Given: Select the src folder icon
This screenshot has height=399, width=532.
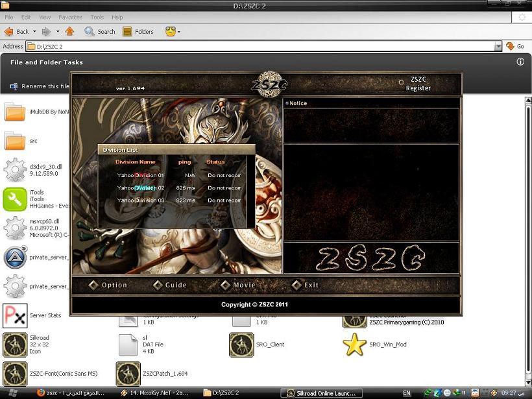Looking at the screenshot, I should pos(14,141).
